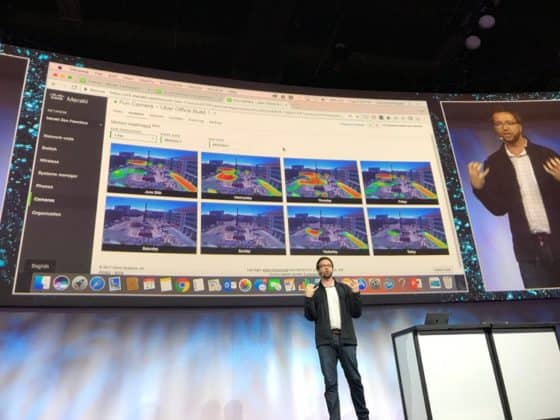The image size is (560, 420).
Task: Switch to the camera Network tab
Action: (x=156, y=116)
